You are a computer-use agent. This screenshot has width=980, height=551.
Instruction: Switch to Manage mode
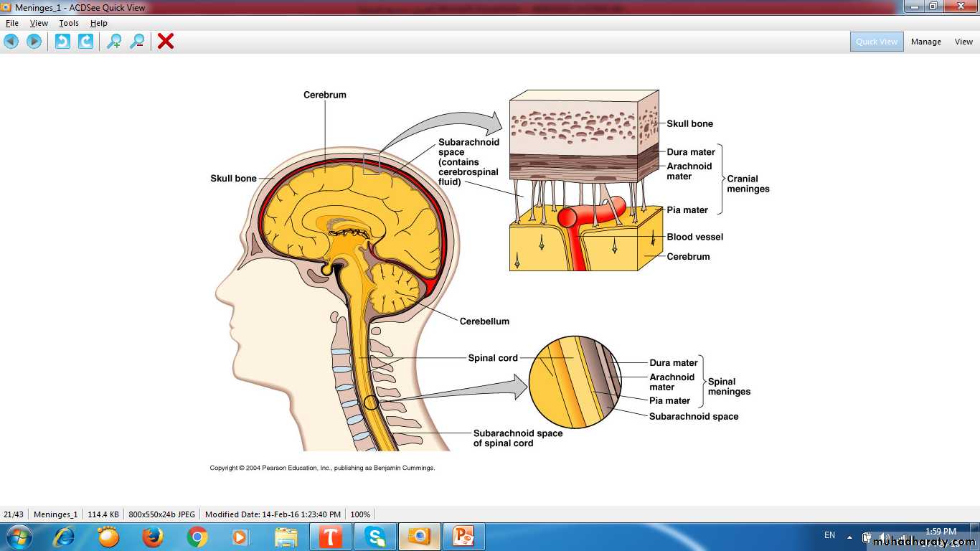[925, 42]
